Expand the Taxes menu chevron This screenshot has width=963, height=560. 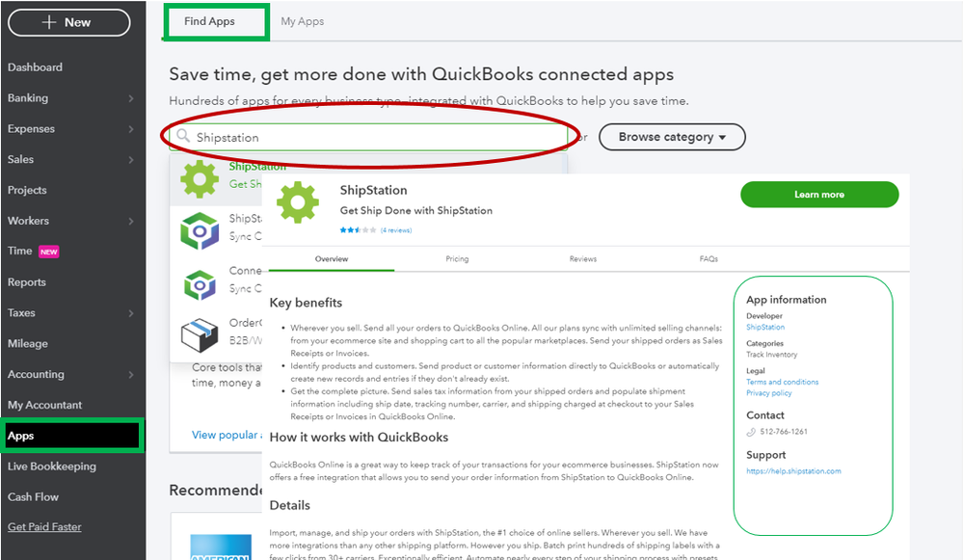click(x=131, y=313)
